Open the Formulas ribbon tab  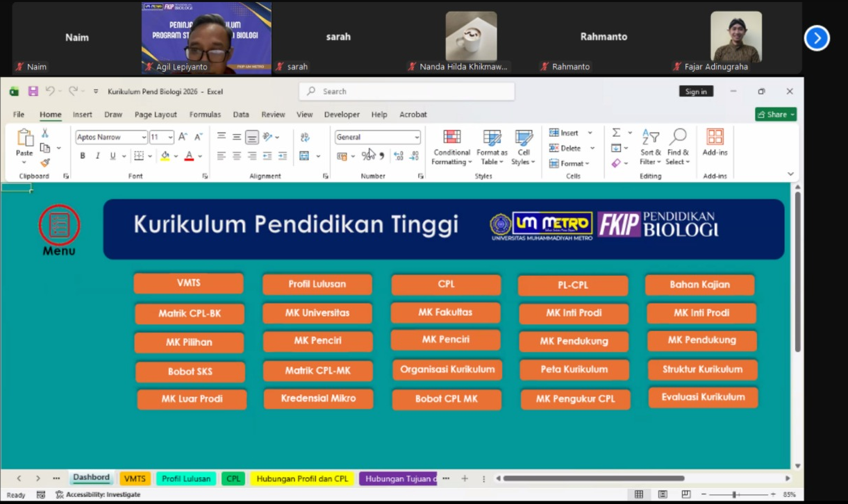point(205,115)
